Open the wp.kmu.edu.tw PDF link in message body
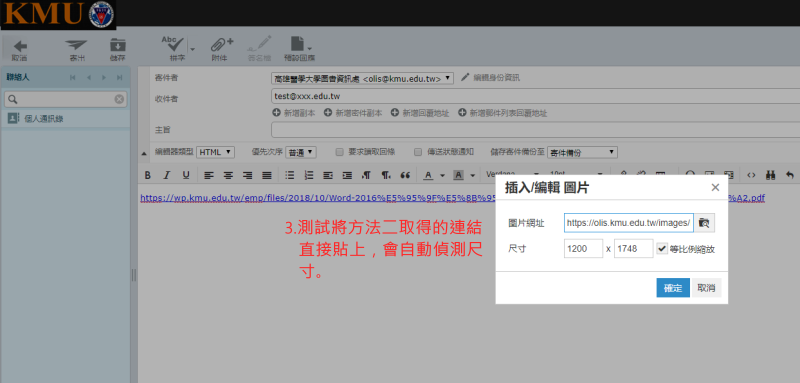Viewport: 800px width, 383px height. click(x=453, y=198)
